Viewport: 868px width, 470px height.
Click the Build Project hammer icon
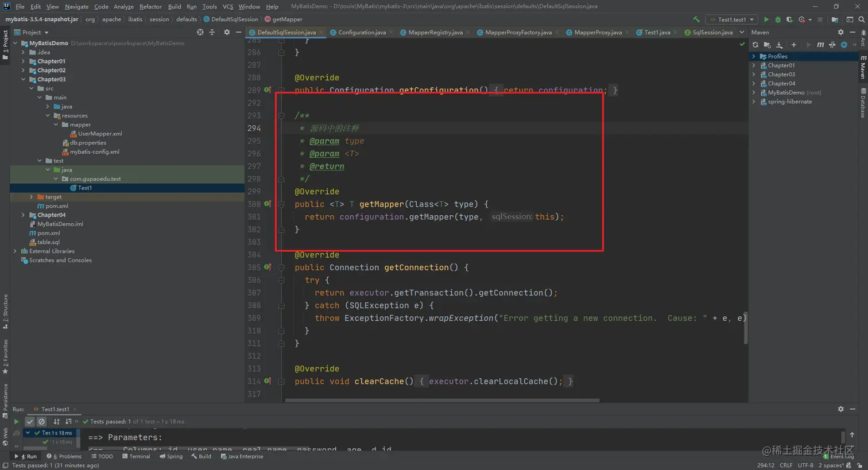coord(696,20)
